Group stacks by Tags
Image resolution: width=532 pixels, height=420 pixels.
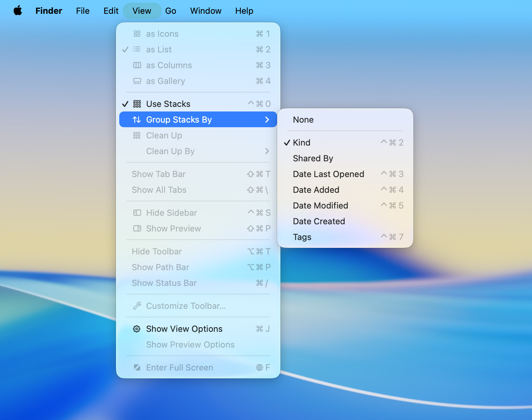coord(302,237)
